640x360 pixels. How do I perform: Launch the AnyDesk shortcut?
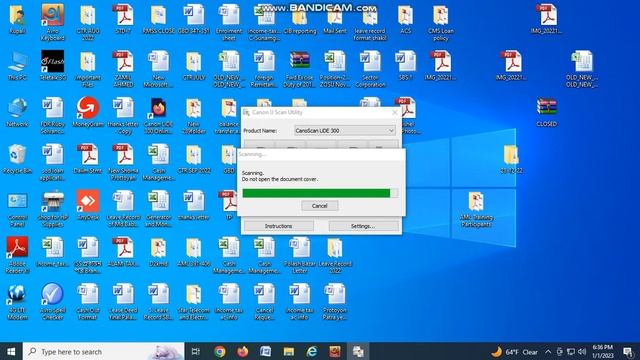point(88,205)
